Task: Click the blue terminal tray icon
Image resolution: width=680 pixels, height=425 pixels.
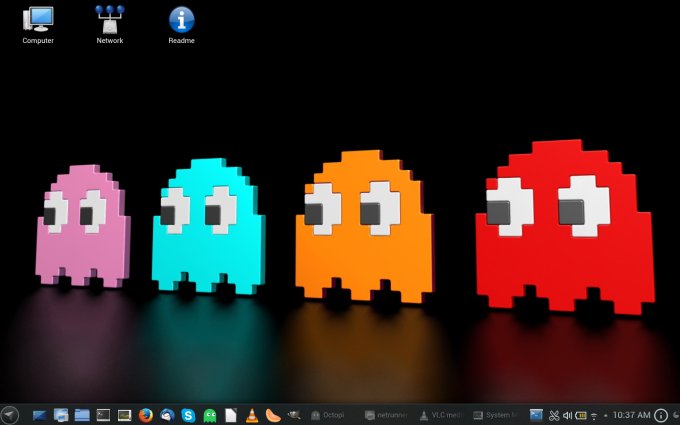Action: click(x=536, y=415)
